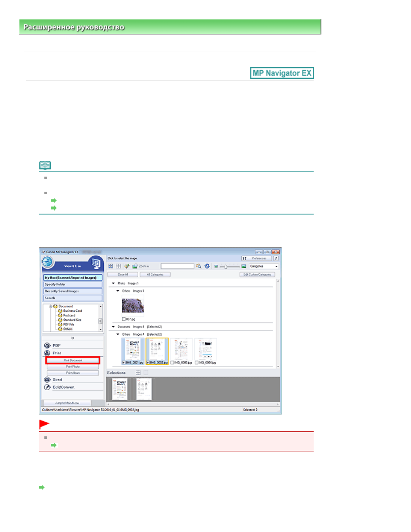This screenshot has height=532, width=411.
Task: Select Business Card in the folder tree
Action: click(x=72, y=311)
